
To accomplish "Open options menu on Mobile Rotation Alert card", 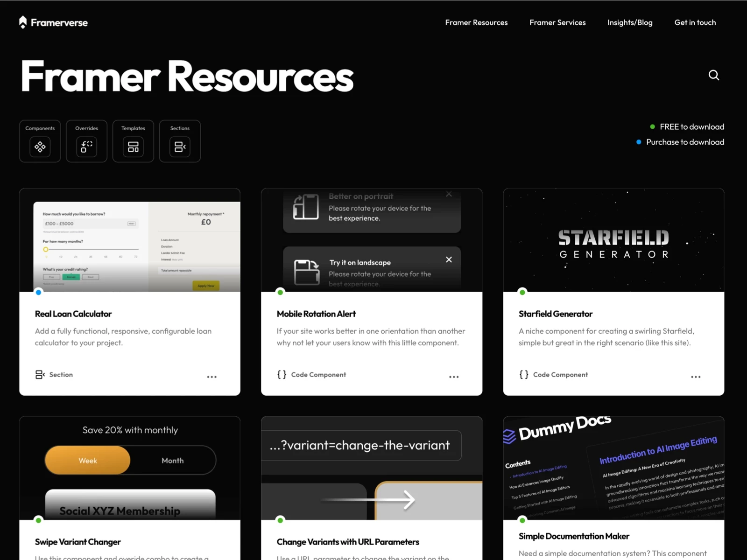I will (454, 377).
